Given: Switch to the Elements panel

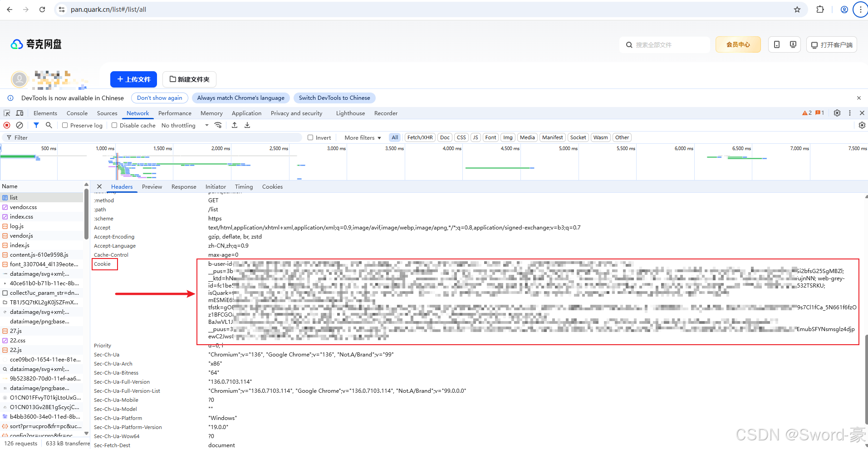Looking at the screenshot, I should click(x=45, y=113).
